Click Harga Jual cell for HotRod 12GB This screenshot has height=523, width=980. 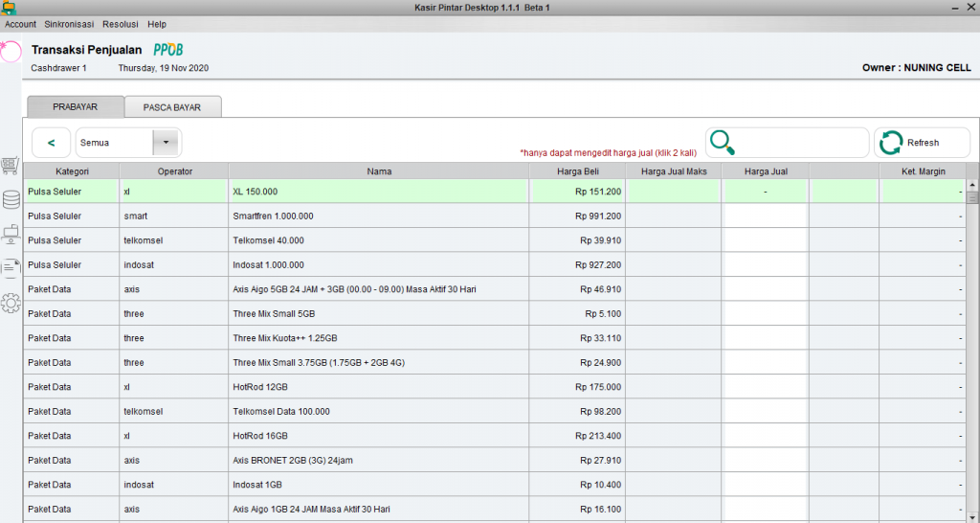pyautogui.click(x=766, y=387)
